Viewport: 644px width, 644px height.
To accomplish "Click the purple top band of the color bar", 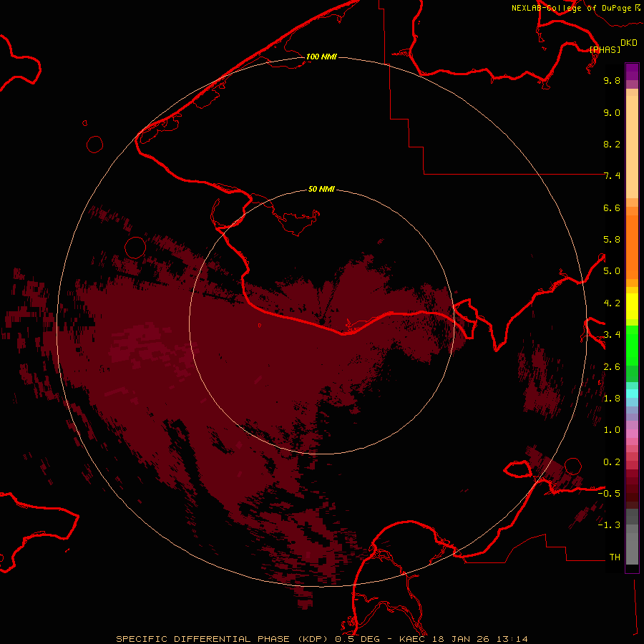I will tap(632, 72).
